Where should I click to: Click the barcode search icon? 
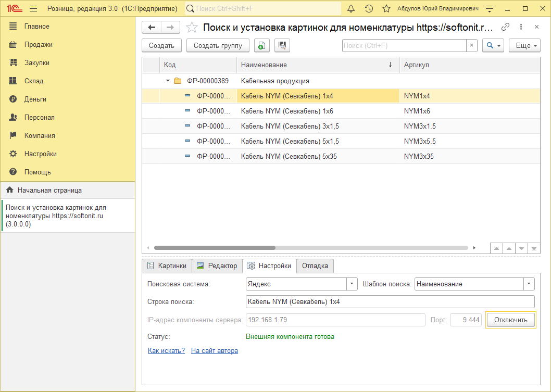coord(282,45)
